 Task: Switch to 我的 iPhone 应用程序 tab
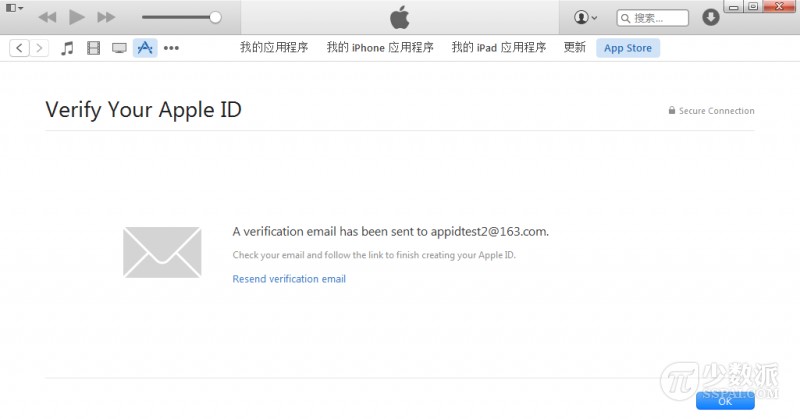(x=379, y=48)
